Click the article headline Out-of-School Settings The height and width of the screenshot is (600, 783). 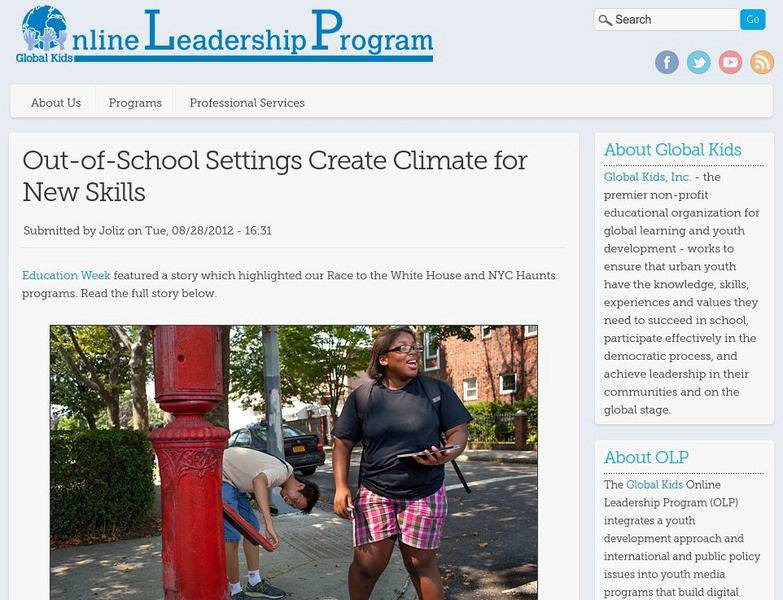tap(275, 176)
